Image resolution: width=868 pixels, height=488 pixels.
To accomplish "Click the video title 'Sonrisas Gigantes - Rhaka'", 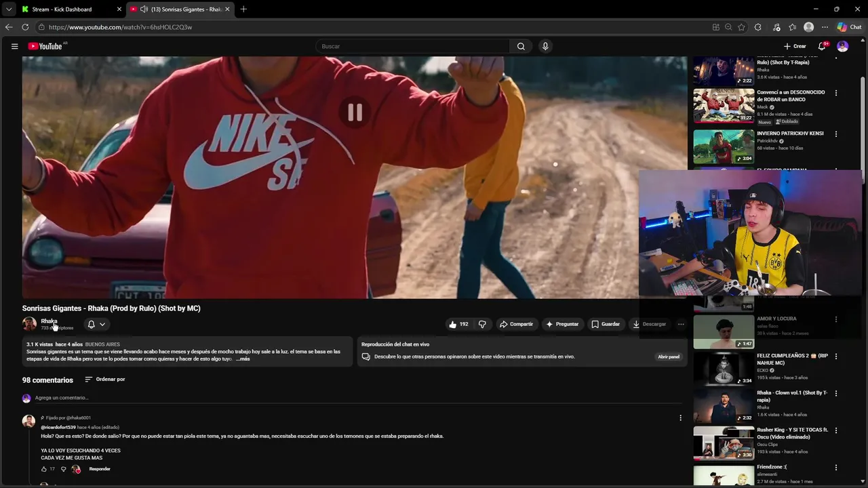I will (111, 308).
